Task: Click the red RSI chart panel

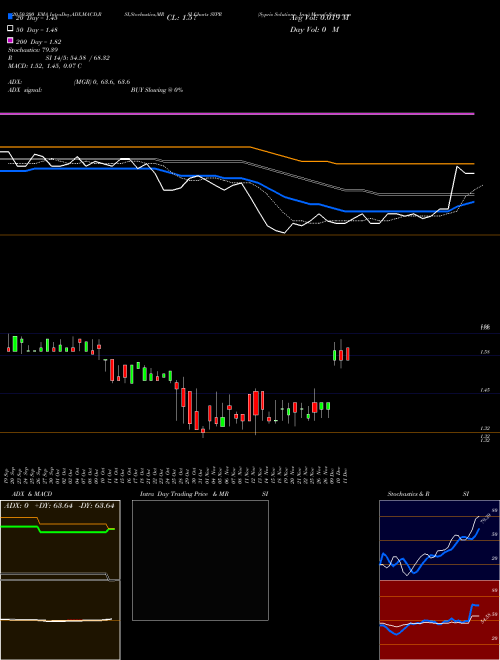Action: tap(439, 620)
